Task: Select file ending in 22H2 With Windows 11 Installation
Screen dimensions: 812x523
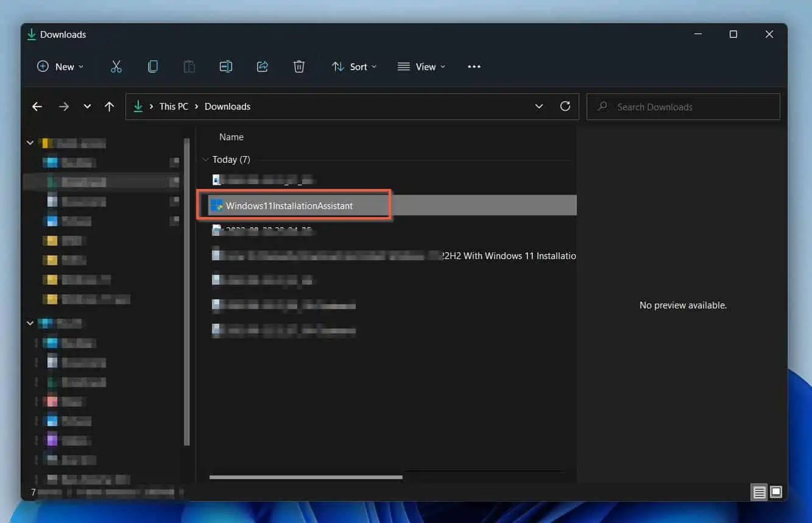Action: click(x=394, y=256)
